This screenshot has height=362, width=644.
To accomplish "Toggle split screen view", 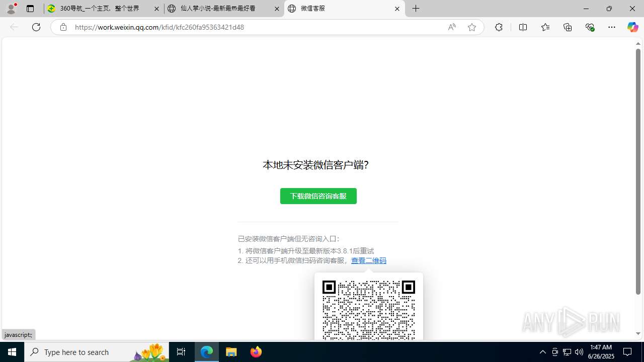I will [x=523, y=27].
